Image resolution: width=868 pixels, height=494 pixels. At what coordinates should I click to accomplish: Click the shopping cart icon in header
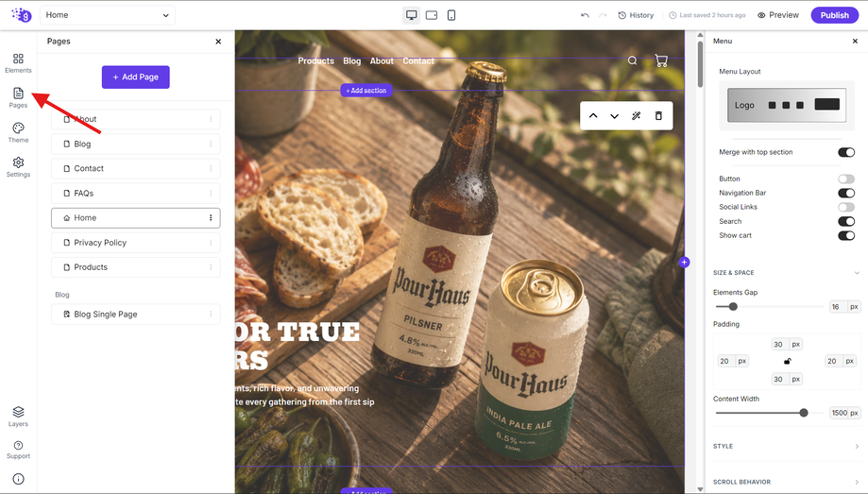(x=661, y=60)
